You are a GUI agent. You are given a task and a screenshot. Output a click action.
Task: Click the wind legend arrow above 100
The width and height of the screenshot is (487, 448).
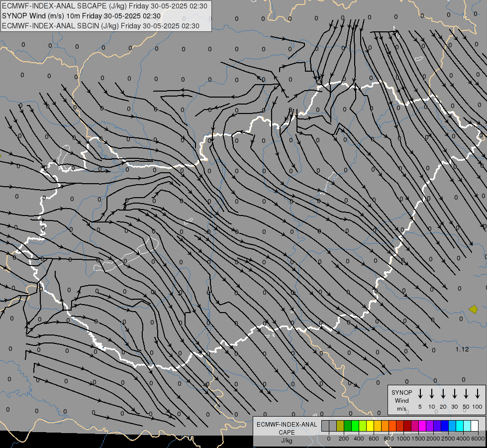tap(478, 394)
